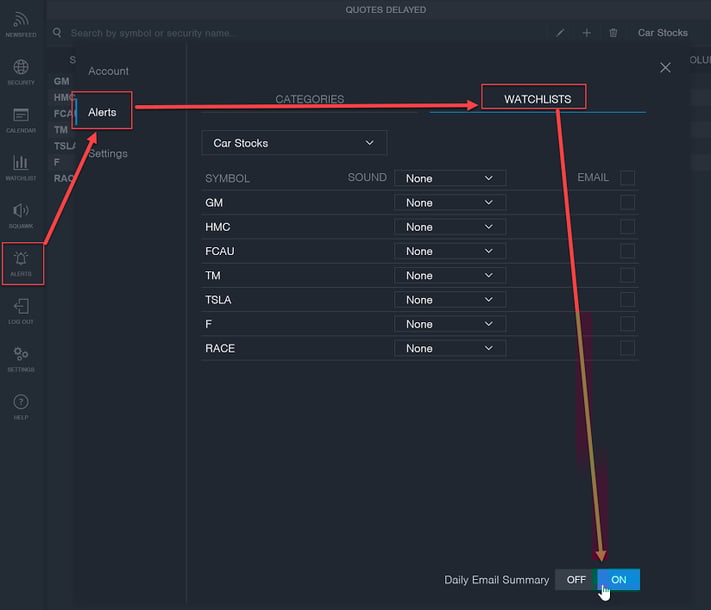
Task: Open the FCAU sound dropdown
Action: 450,251
